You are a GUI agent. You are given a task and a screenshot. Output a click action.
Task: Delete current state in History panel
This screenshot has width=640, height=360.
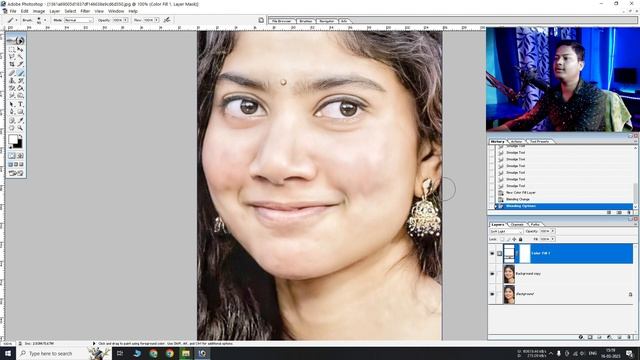pos(629,213)
